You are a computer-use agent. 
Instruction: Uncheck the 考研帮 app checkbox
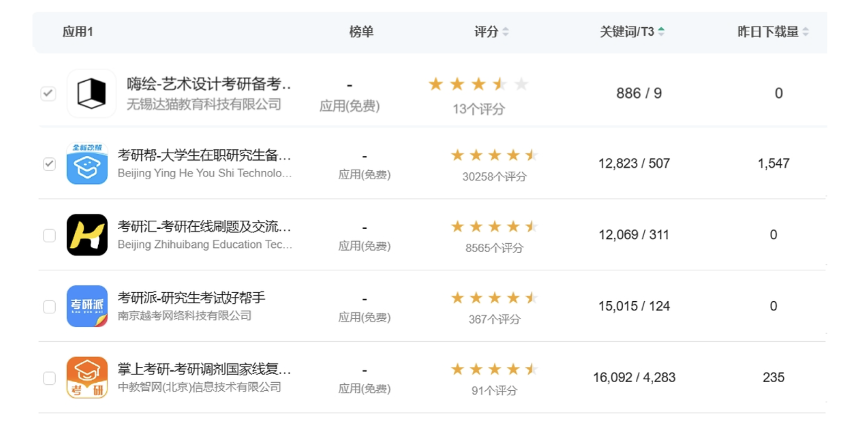point(49,164)
